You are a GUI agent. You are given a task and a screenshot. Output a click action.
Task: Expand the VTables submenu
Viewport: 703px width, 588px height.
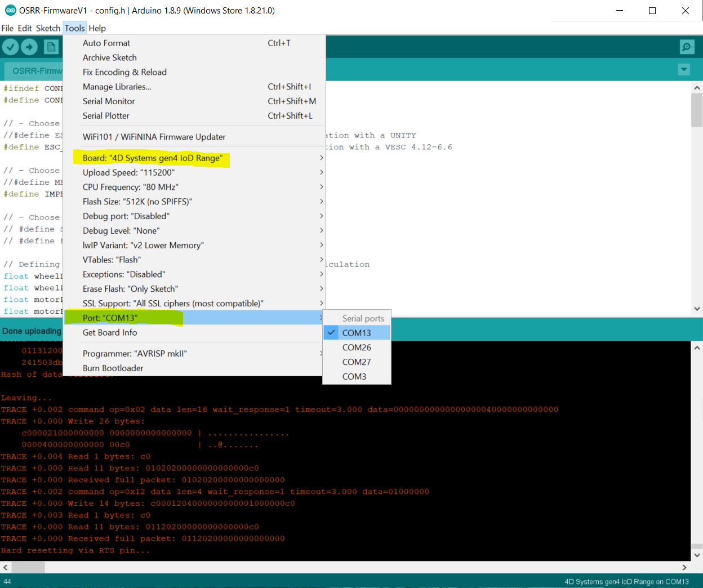[194, 260]
